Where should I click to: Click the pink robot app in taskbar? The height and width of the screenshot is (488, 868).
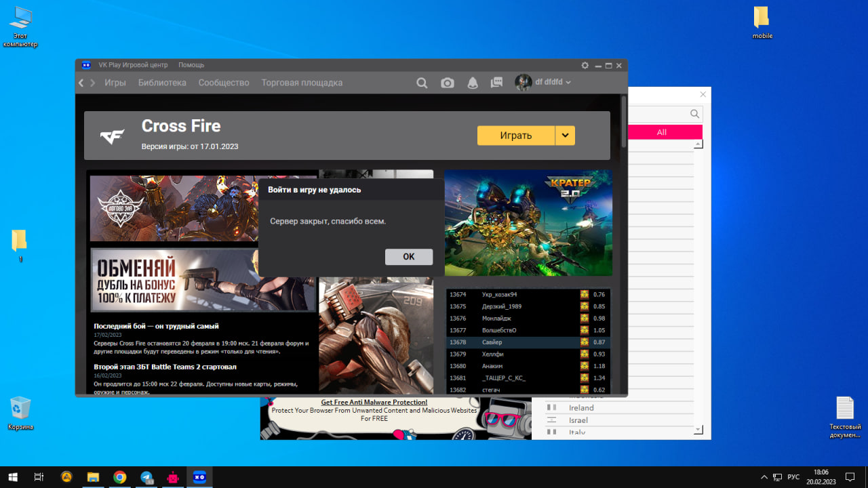[x=173, y=477]
